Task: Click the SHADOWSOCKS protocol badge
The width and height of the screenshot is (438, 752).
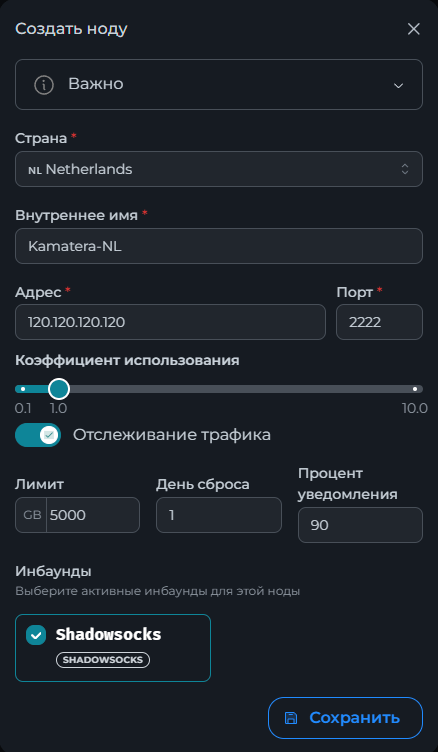Action: (x=103, y=660)
